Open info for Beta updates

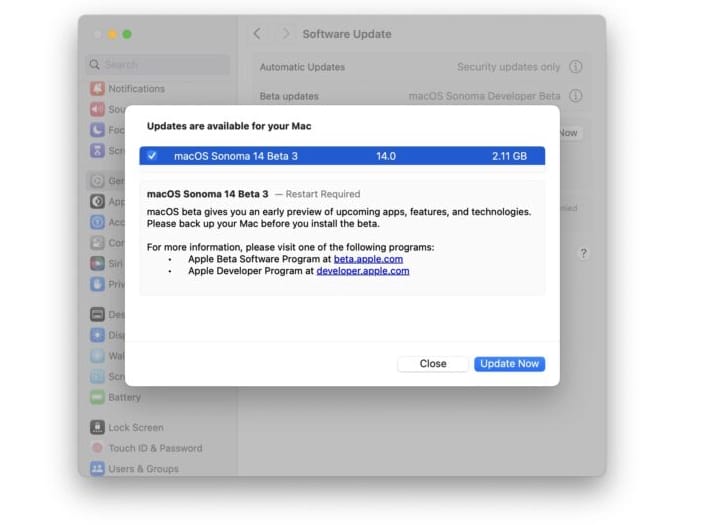576,96
